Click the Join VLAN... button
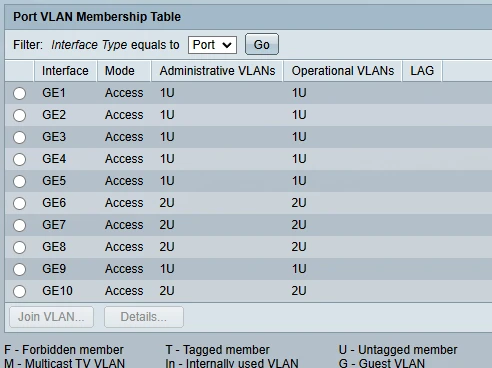This screenshot has height=368, width=492. click(51, 317)
